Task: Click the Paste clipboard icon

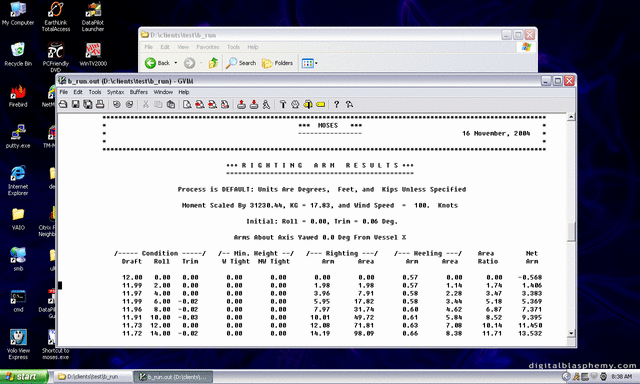Action: coord(171,104)
